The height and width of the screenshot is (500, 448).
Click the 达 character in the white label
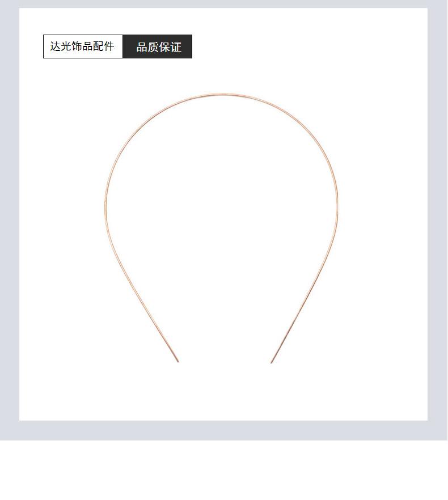(55, 46)
